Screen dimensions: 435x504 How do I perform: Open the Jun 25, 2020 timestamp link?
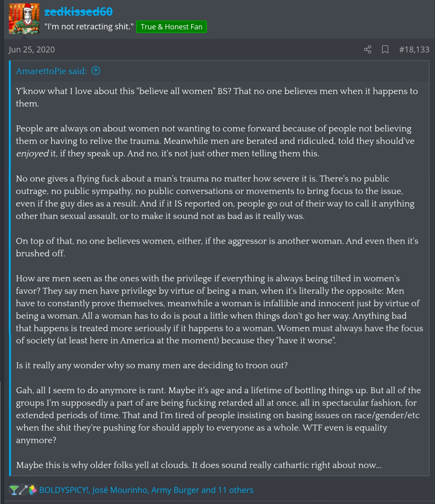point(32,50)
